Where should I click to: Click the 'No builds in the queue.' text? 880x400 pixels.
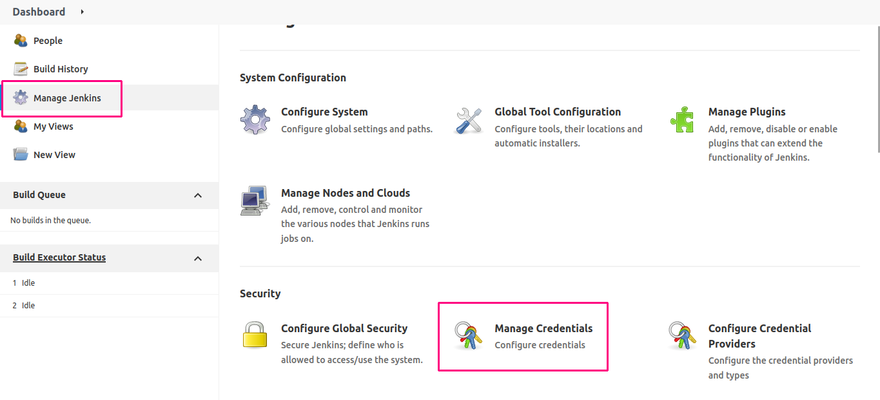51,220
